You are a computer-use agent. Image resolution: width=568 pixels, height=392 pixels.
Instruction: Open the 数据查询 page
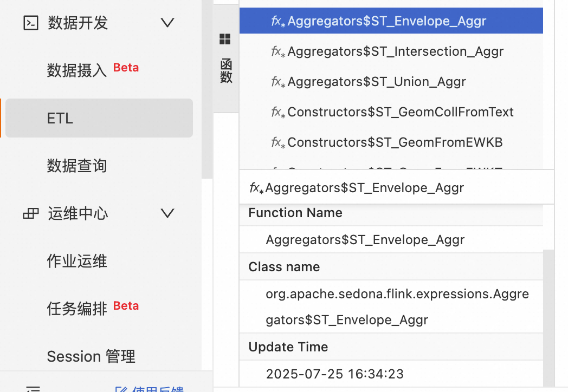pyautogui.click(x=77, y=166)
